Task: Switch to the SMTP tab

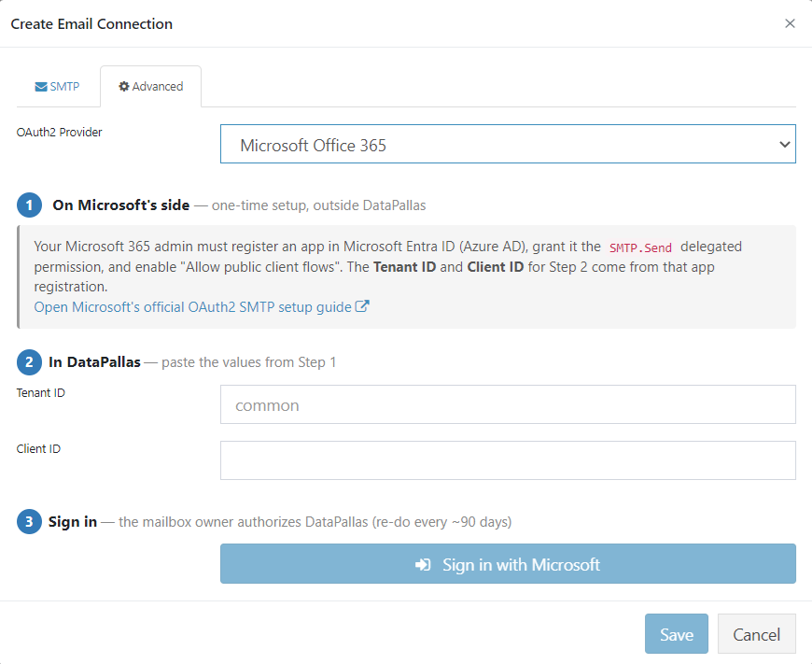Action: pos(57,87)
